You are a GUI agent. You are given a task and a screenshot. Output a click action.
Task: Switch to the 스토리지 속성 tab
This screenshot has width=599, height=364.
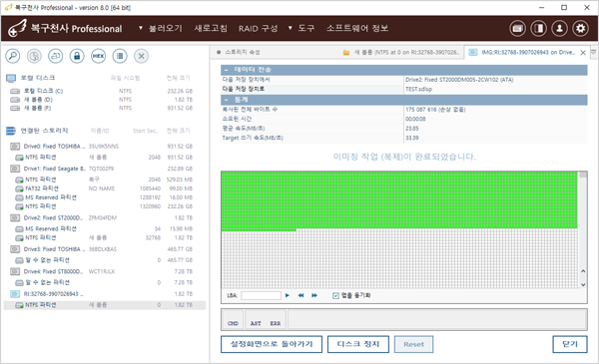coord(243,52)
